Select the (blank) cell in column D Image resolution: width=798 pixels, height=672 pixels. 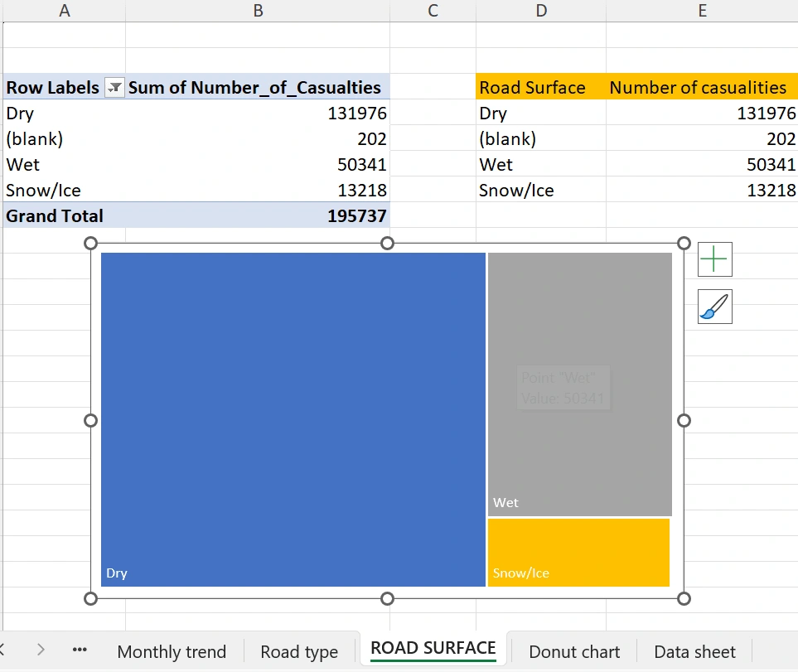click(541, 138)
